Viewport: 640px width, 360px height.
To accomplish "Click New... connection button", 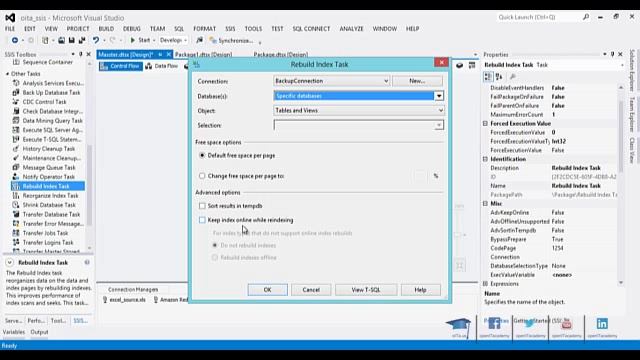I will coord(417,81).
